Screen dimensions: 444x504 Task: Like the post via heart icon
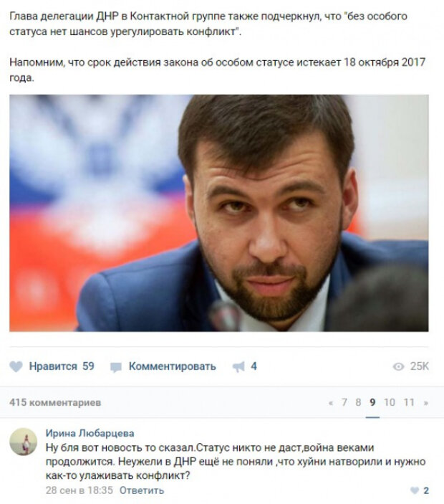pyautogui.click(x=16, y=366)
